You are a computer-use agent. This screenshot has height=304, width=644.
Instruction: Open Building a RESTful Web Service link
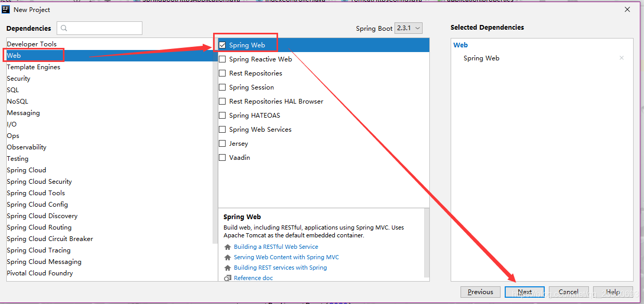[x=276, y=247]
